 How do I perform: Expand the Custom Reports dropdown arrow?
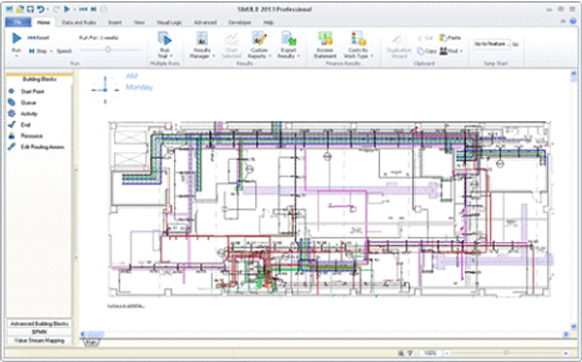coord(270,56)
